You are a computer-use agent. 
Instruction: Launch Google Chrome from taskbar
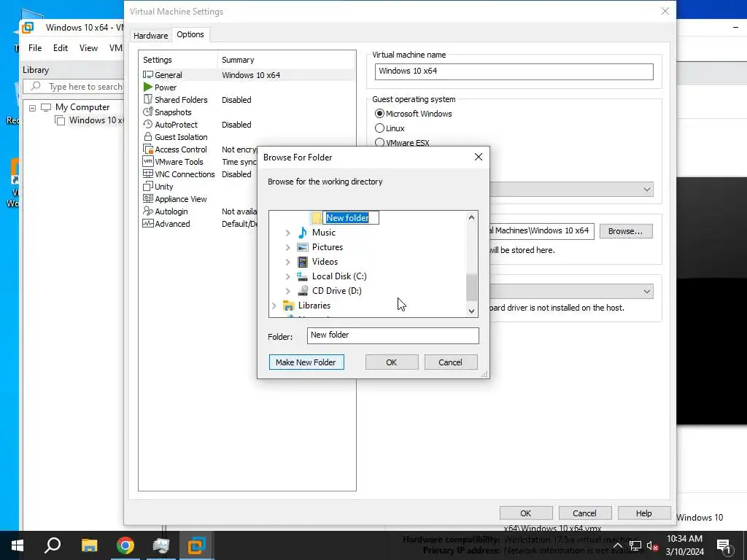tap(125, 545)
